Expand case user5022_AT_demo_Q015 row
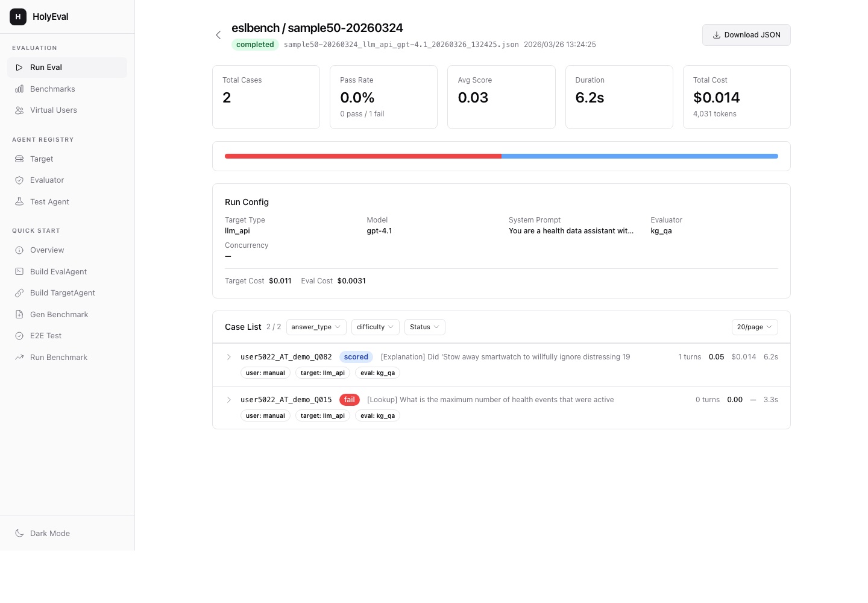Viewport: 868px width, 603px height. [x=229, y=400]
